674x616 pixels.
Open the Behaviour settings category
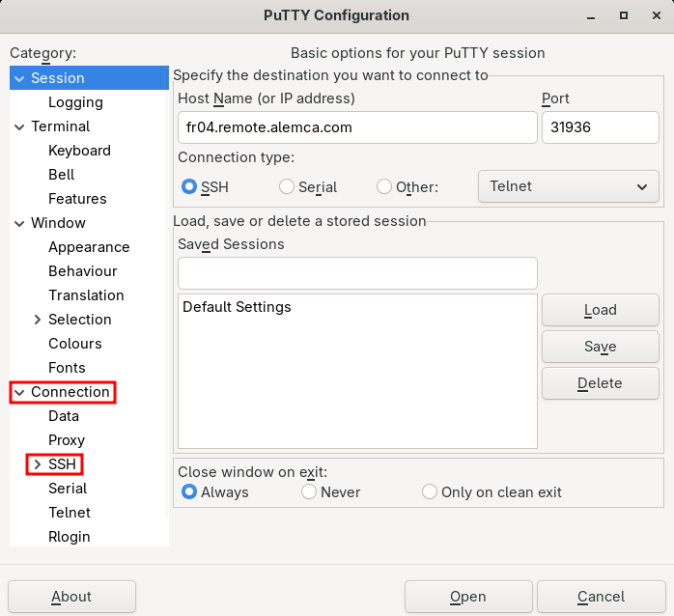click(82, 271)
